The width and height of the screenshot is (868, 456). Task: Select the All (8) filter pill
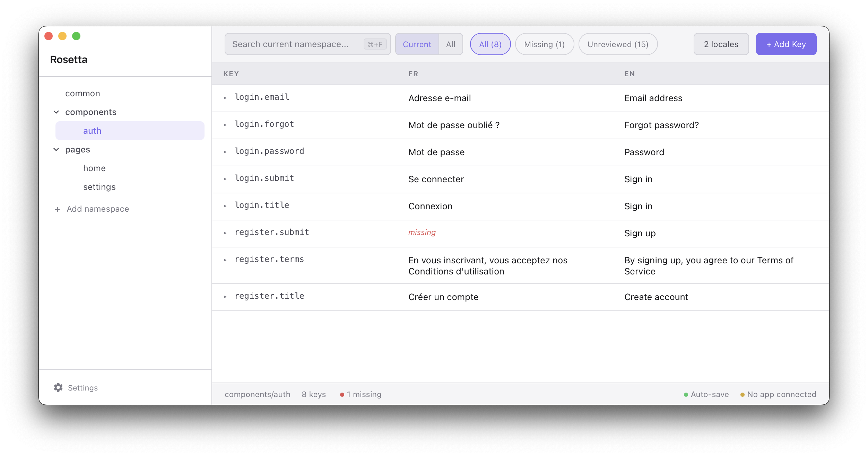point(490,44)
